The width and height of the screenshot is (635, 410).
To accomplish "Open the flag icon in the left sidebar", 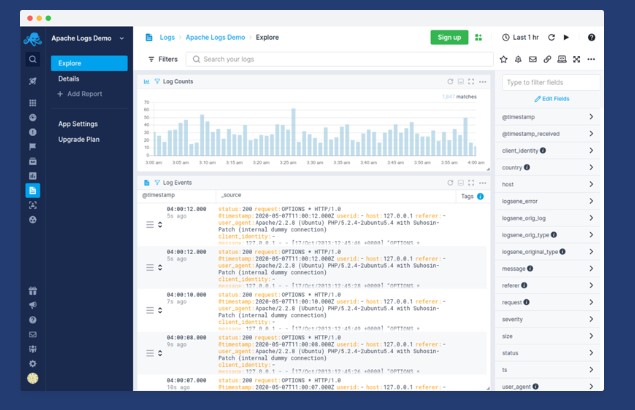I will (33, 147).
